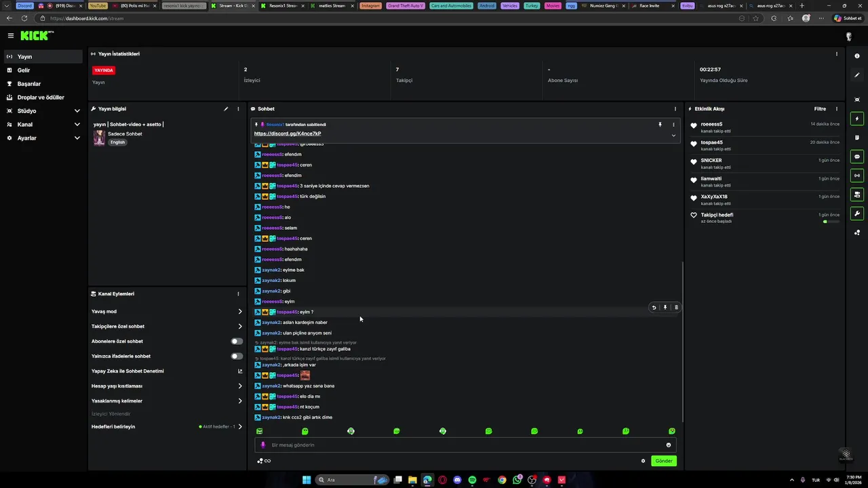Click the Windows taskbar search box
The width and height of the screenshot is (868, 488).
[x=353, y=480]
